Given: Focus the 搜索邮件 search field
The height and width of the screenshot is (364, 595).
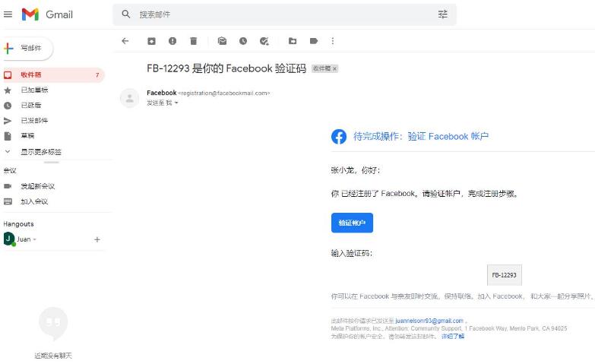Looking at the screenshot, I should [x=285, y=14].
